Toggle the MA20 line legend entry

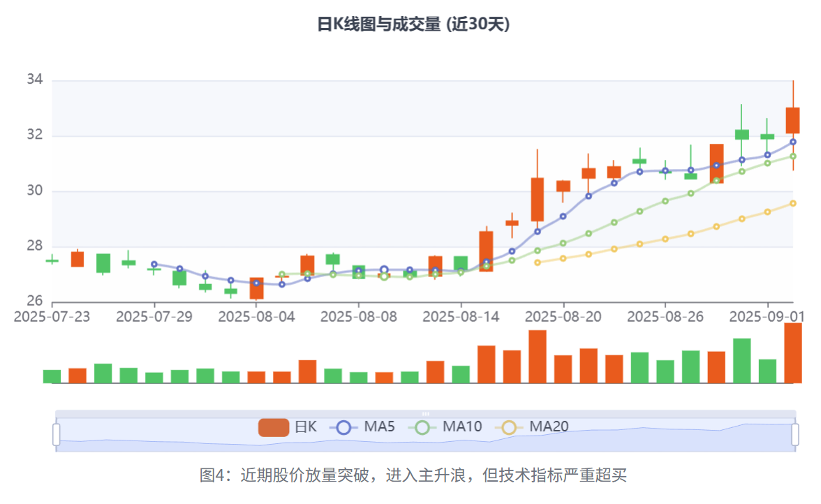click(x=532, y=427)
